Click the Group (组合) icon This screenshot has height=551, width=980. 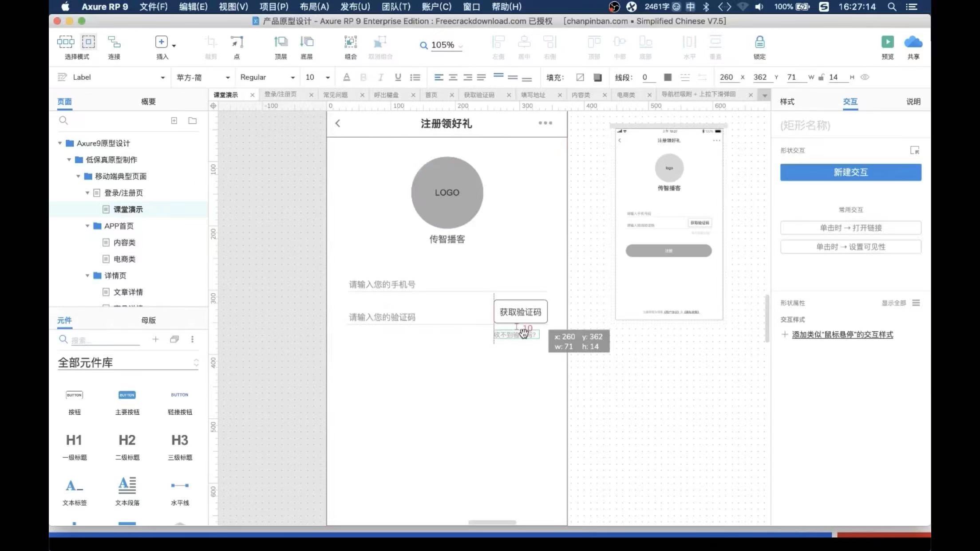pos(350,42)
